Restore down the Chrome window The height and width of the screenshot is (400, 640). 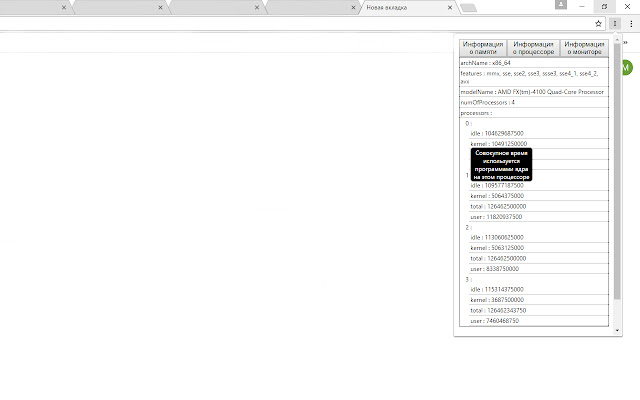point(604,7)
